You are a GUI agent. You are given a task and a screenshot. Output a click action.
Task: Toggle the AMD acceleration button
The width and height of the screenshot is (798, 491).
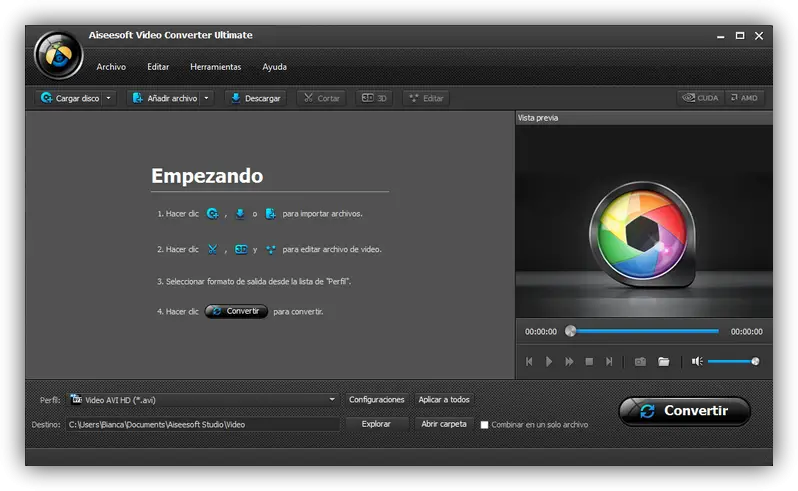pyautogui.click(x=743, y=98)
